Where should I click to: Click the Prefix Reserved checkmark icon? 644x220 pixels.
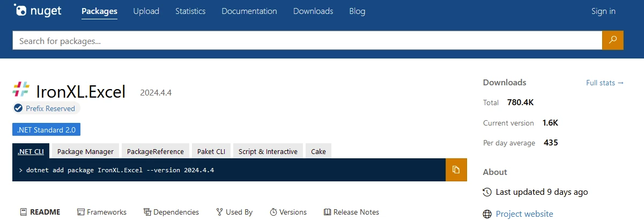coord(19,108)
